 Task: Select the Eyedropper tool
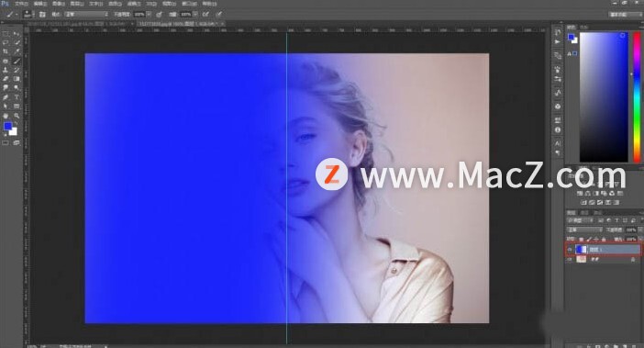(x=17, y=51)
